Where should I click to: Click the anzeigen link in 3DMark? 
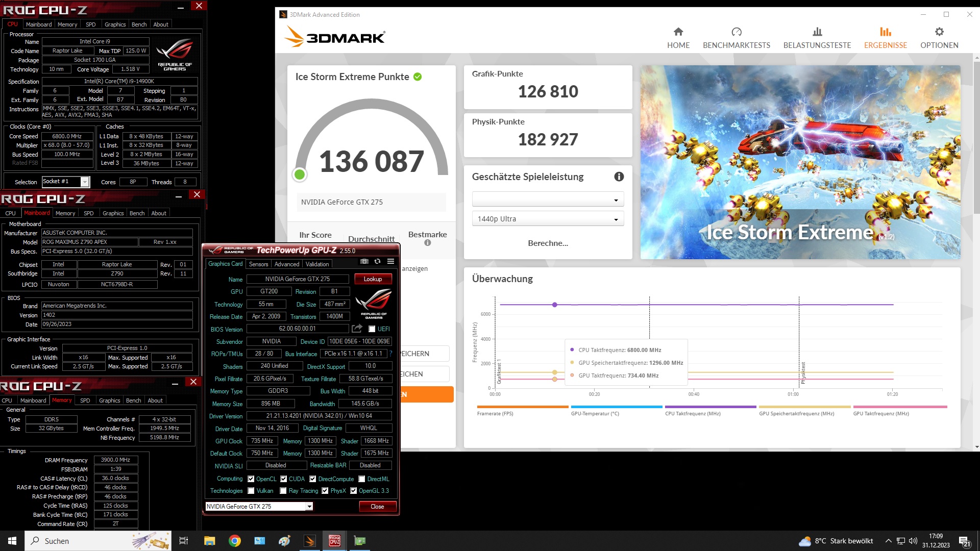pyautogui.click(x=415, y=269)
